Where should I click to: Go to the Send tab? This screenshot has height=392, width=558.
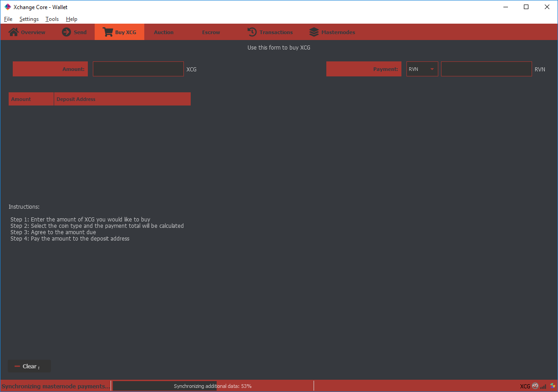point(74,32)
